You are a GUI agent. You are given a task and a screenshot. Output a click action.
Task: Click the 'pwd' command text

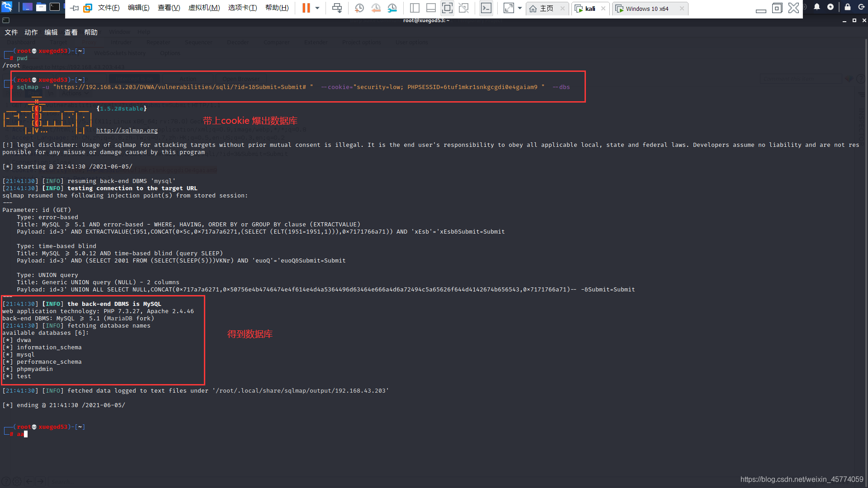22,58
